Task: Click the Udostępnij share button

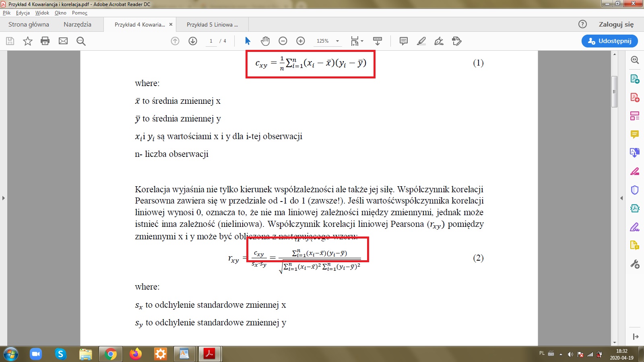Action: [x=609, y=41]
